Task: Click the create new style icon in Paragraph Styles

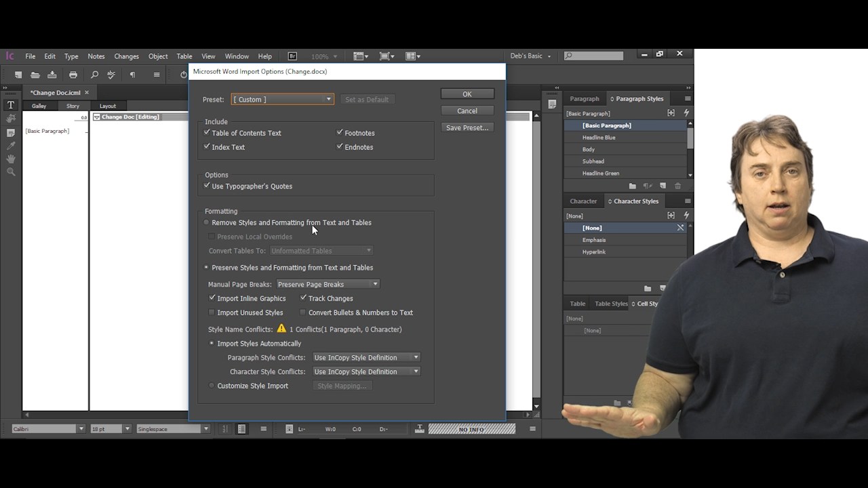Action: [x=663, y=186]
